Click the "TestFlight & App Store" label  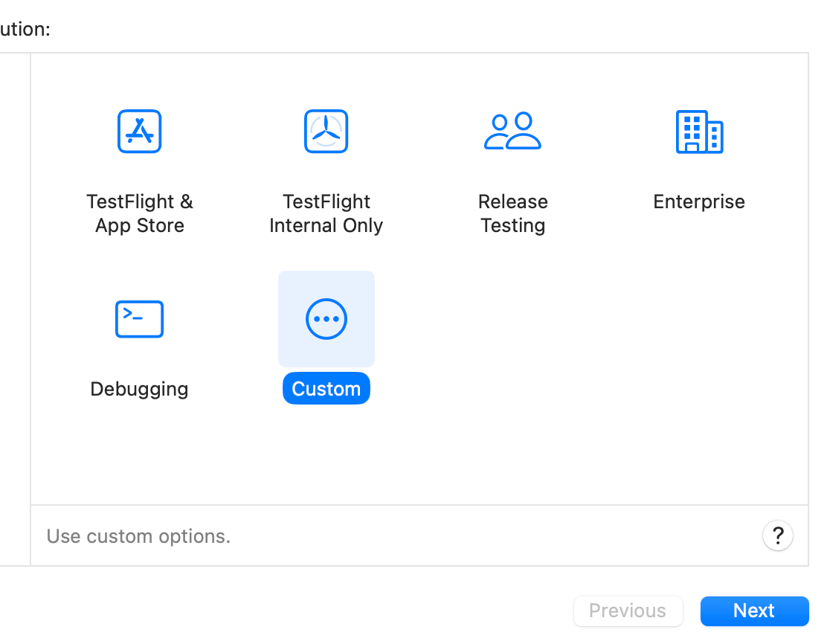(139, 213)
